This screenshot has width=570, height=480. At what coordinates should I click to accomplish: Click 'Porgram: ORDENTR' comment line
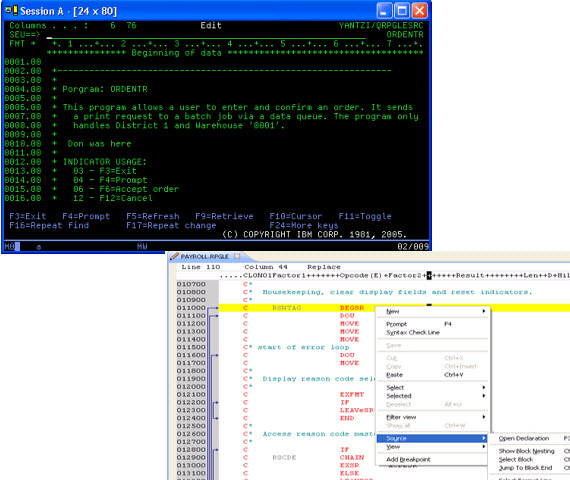coord(105,89)
